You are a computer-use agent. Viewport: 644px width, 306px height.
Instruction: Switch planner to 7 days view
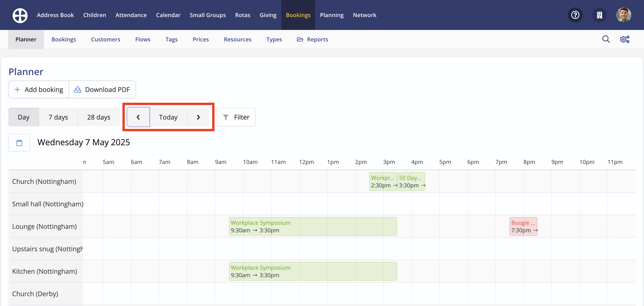pyautogui.click(x=58, y=117)
